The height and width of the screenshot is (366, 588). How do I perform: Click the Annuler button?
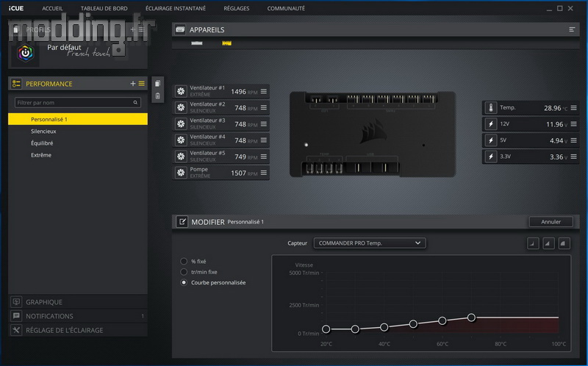(551, 222)
